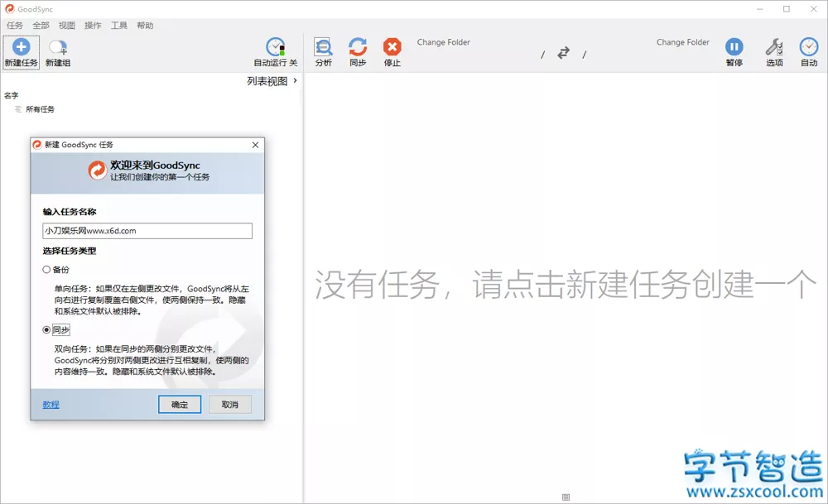Pause with the blue 暂停 icon
The image size is (828, 504).
[734, 47]
